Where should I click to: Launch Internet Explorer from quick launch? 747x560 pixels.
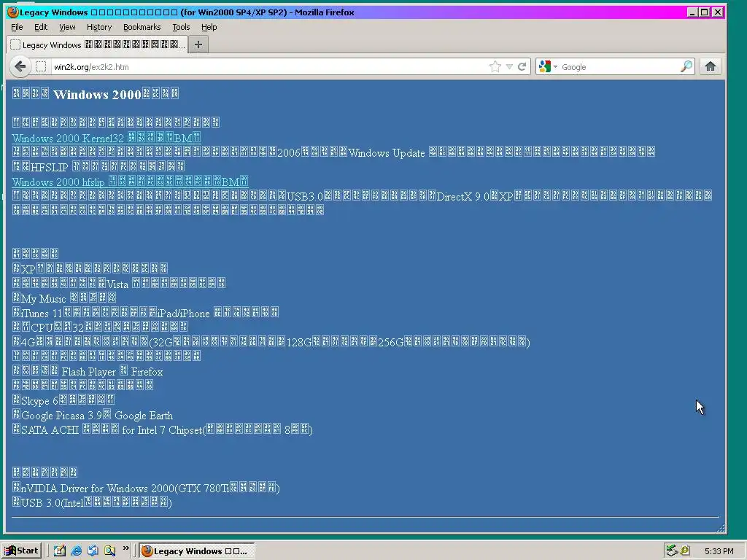(x=76, y=551)
